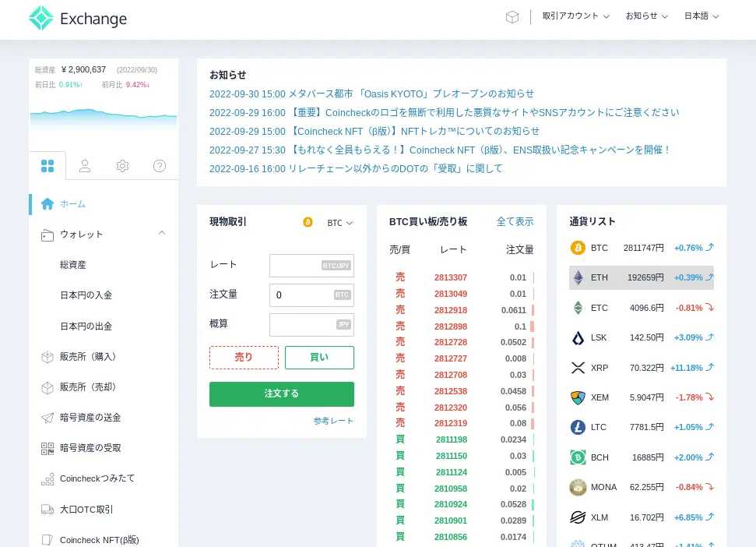756x547 pixels.
Task: Select ホーム in the sidebar
Action: click(x=72, y=204)
